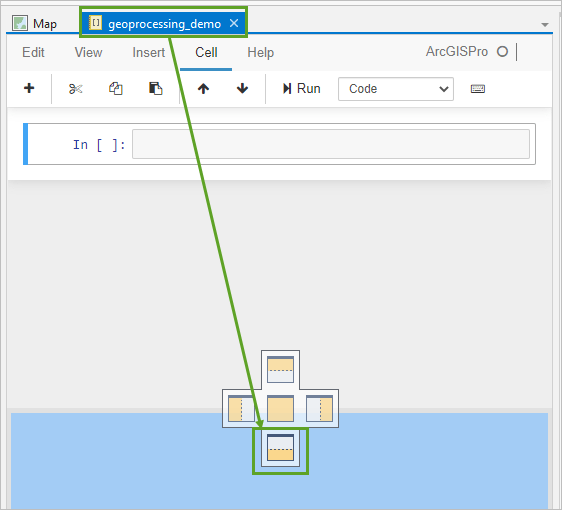
Task: Open the Edit menu
Action: click(33, 52)
